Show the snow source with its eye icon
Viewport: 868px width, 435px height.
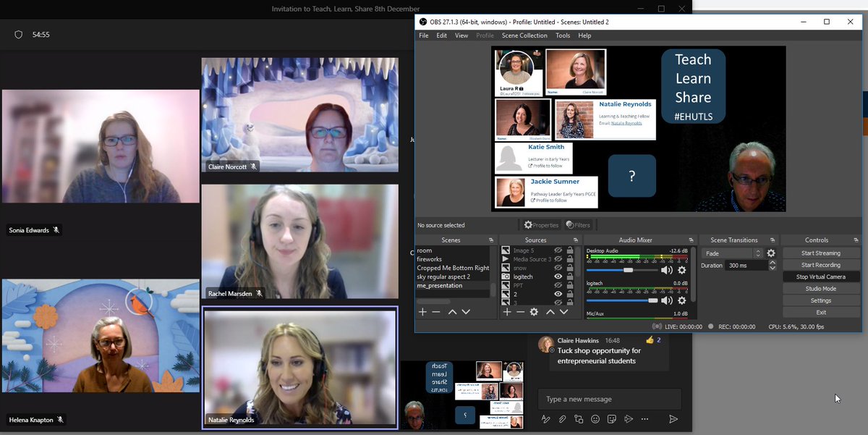[x=558, y=268]
